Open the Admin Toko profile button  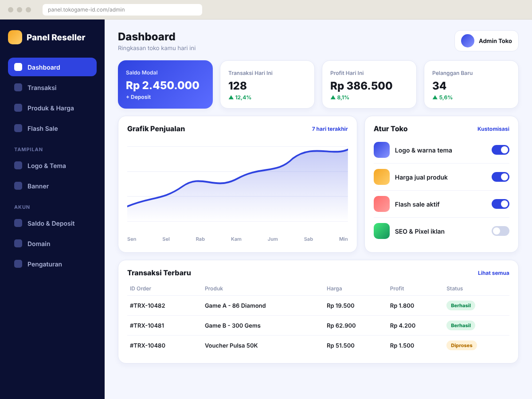point(486,41)
